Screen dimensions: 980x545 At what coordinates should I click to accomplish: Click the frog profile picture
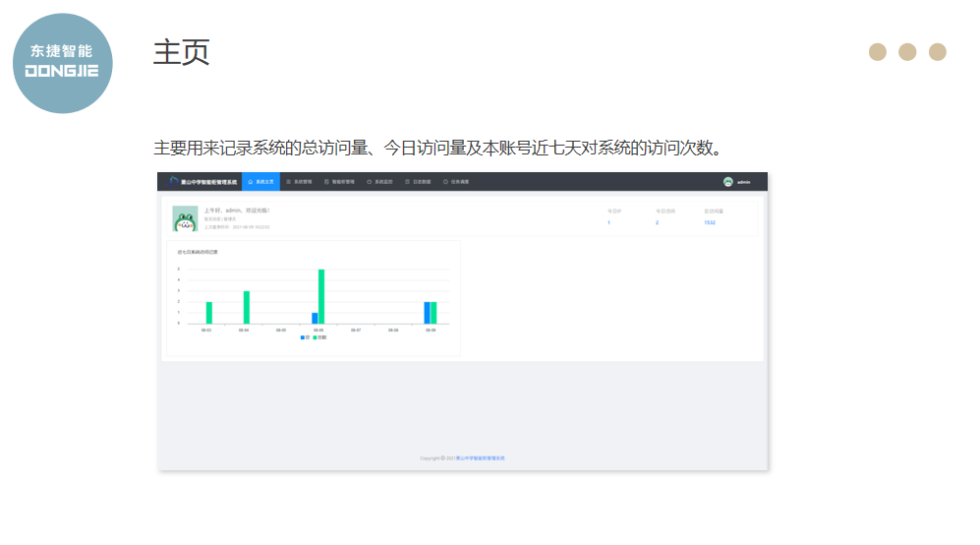tap(185, 218)
